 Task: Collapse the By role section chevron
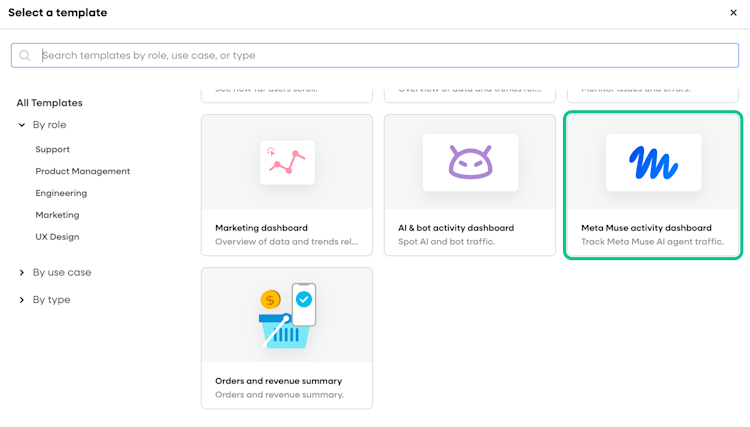[x=22, y=125]
